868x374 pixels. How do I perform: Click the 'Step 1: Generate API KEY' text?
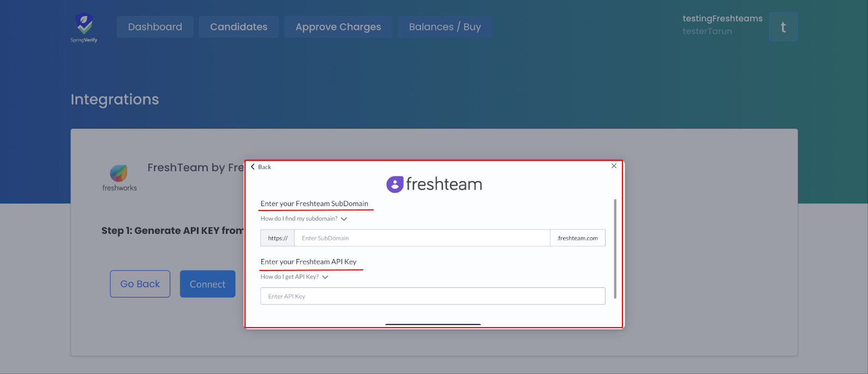(x=172, y=231)
